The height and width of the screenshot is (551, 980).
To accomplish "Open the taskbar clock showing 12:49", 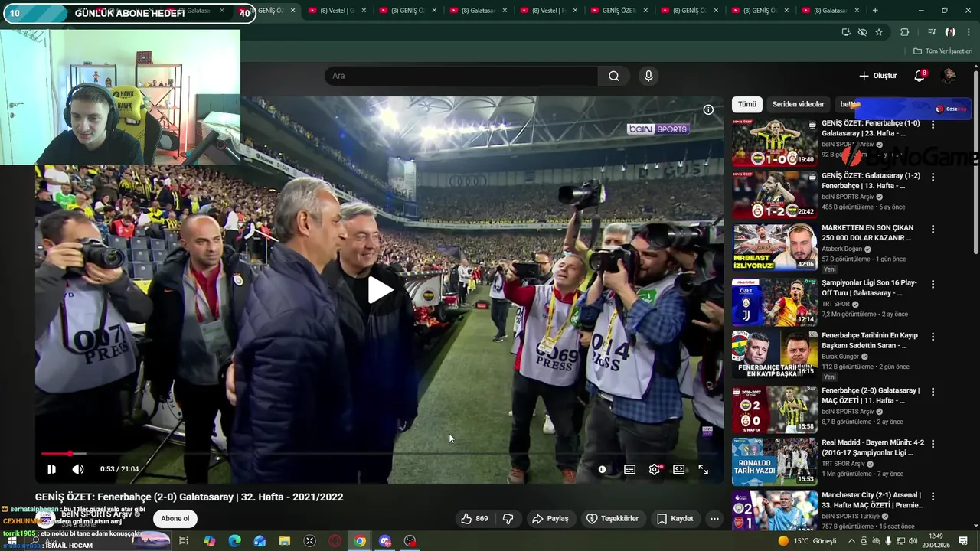I will point(936,540).
